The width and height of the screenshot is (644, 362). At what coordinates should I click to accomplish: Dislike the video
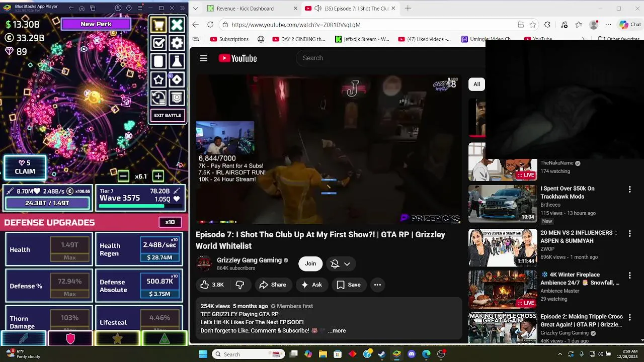coord(240,285)
